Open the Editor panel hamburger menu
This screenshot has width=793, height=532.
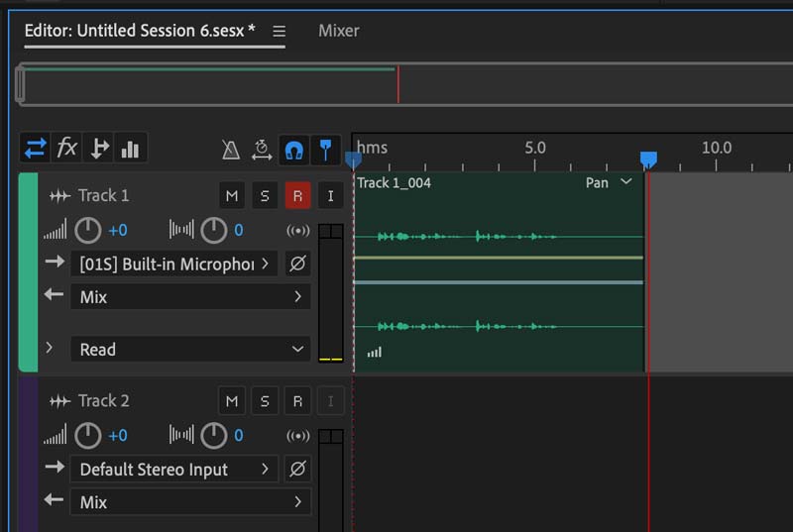[x=280, y=32]
